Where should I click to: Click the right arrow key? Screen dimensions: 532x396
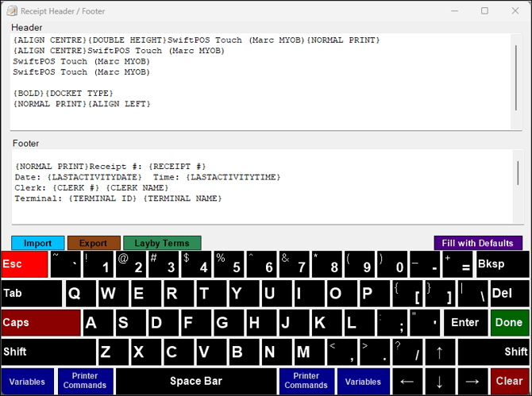[472, 381]
